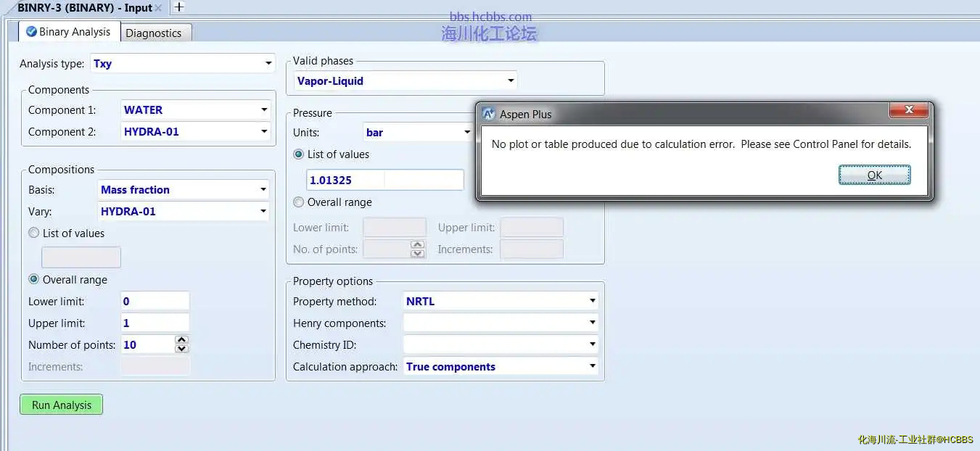Screen dimensions: 980x451
Task: Click the compositions list of values field
Action: coord(81,257)
